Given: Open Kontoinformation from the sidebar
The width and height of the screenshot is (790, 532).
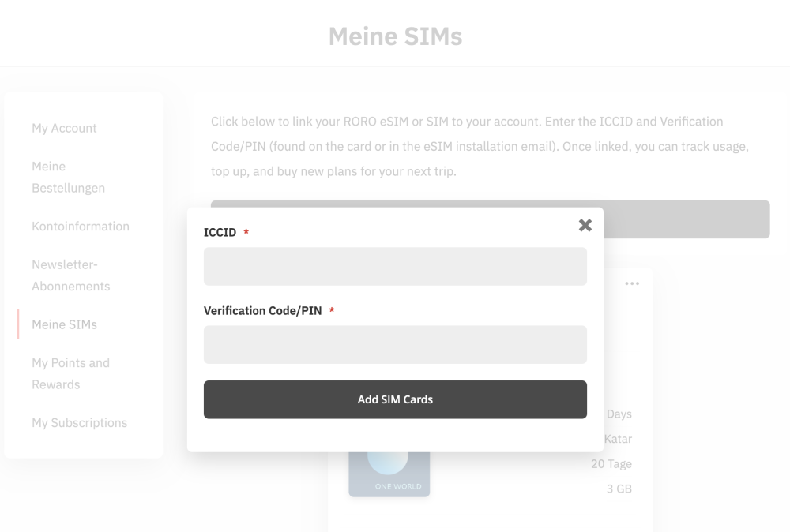Looking at the screenshot, I should click(x=81, y=226).
